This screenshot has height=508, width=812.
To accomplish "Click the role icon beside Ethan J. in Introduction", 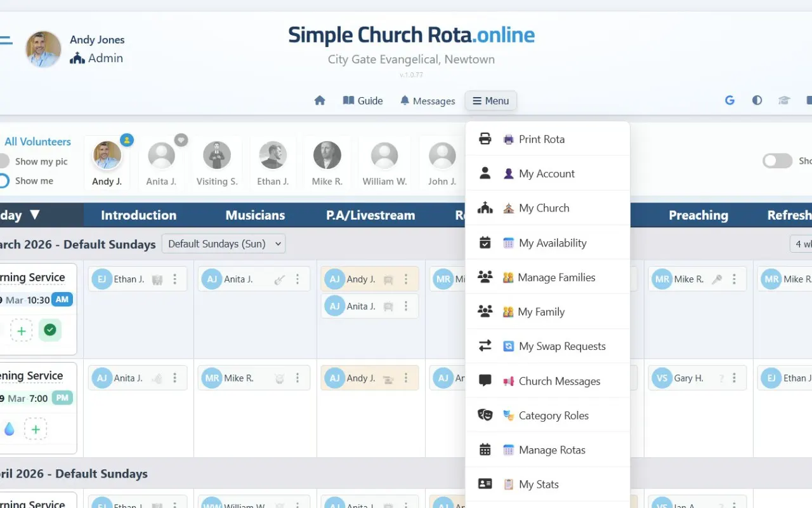I will tap(157, 279).
